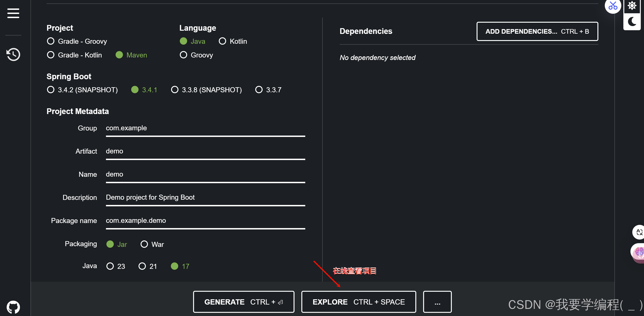This screenshot has width=644, height=316.
Task: Click the scissors extension icon
Action: [x=613, y=6]
